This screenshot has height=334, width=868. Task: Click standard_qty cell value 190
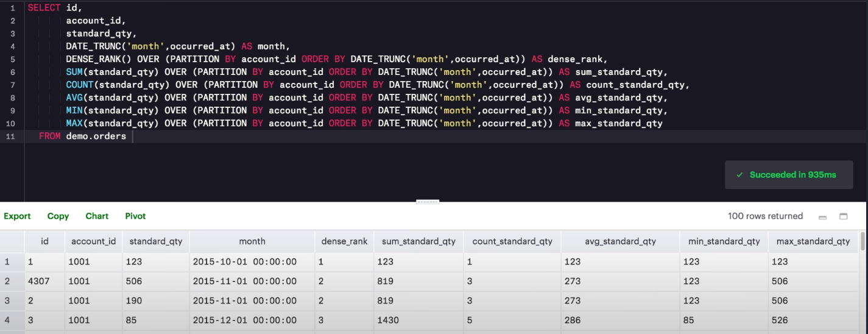click(x=156, y=300)
